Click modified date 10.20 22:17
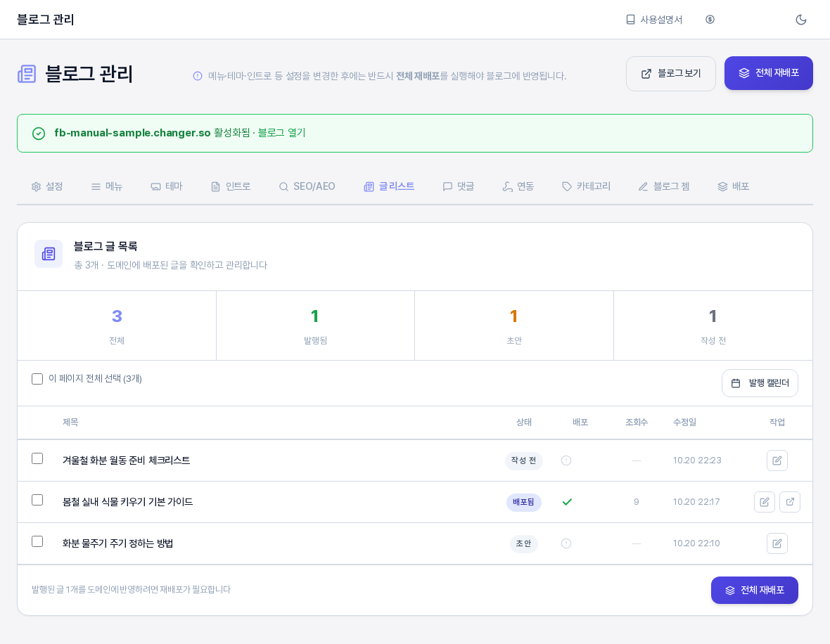This screenshot has height=644, width=830. point(696,502)
